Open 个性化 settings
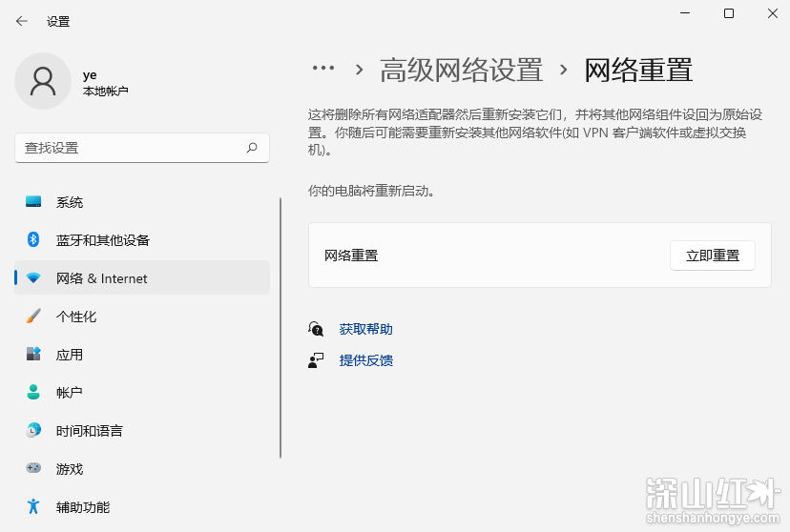 click(x=142, y=317)
